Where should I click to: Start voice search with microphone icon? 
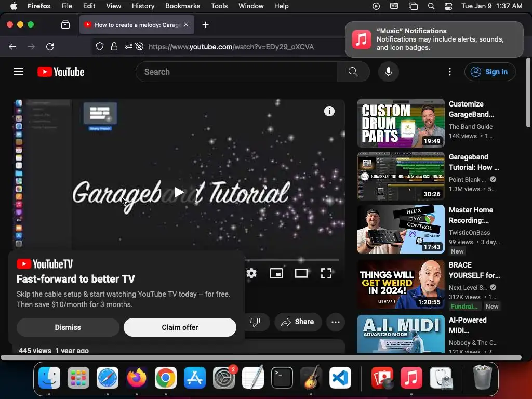389,72
